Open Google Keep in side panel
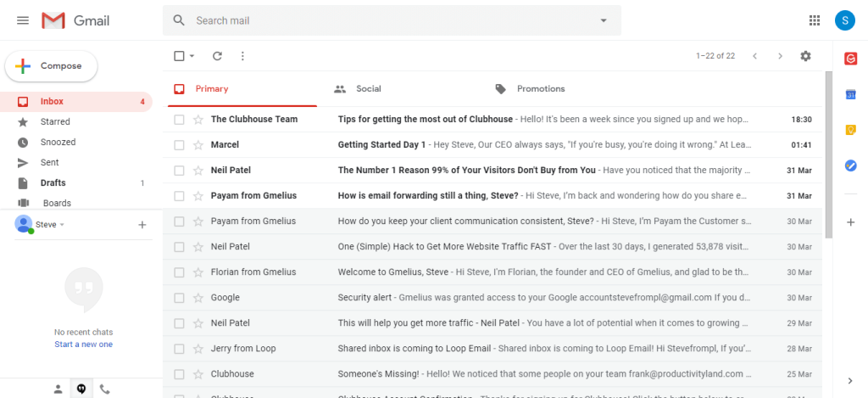Viewport: 868px width, 398px height. coord(850,130)
